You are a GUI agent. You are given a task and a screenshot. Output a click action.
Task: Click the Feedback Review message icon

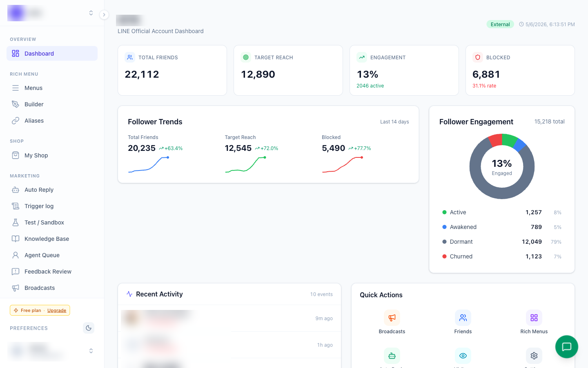[16, 272]
